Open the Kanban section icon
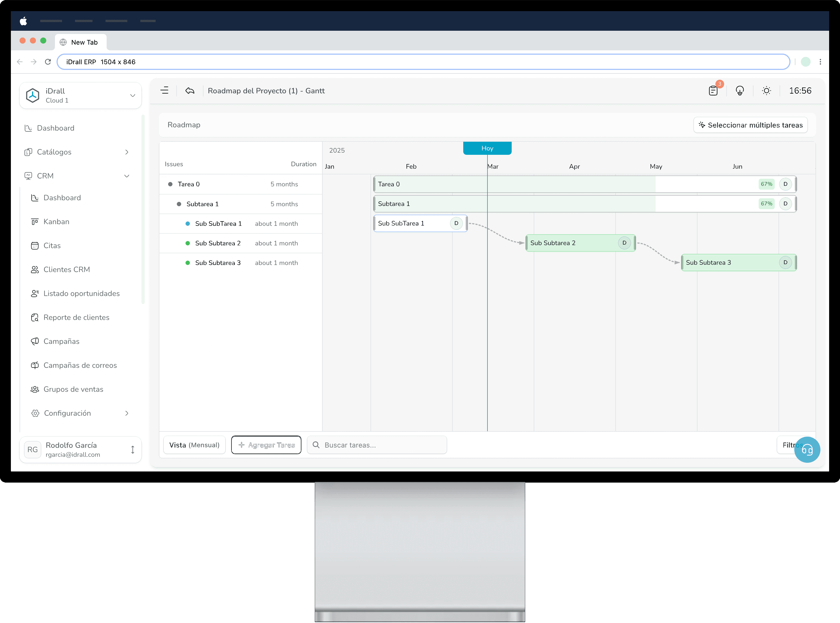The height and width of the screenshot is (623, 840). click(x=35, y=222)
